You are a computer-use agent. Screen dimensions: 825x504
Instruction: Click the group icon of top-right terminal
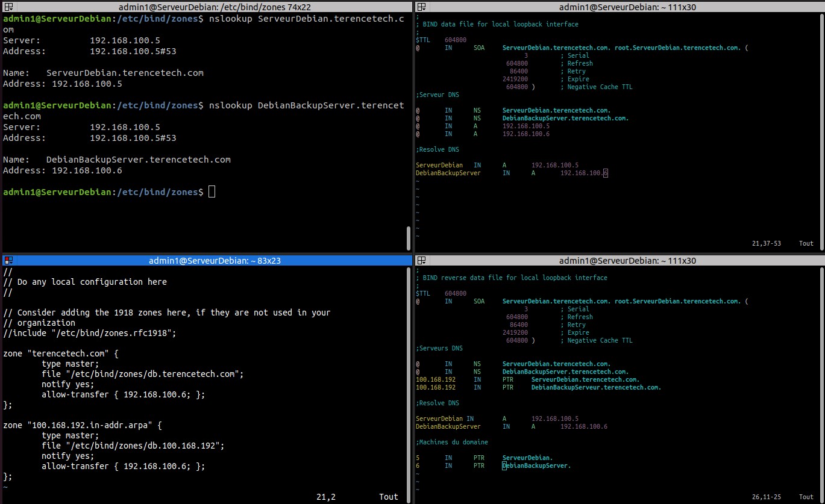pos(421,7)
